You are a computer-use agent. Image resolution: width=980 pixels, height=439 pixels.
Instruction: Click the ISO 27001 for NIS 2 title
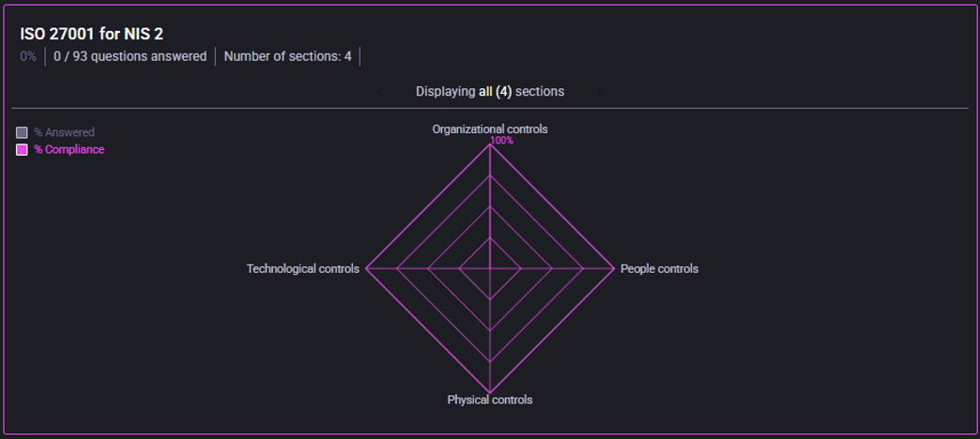91,35
